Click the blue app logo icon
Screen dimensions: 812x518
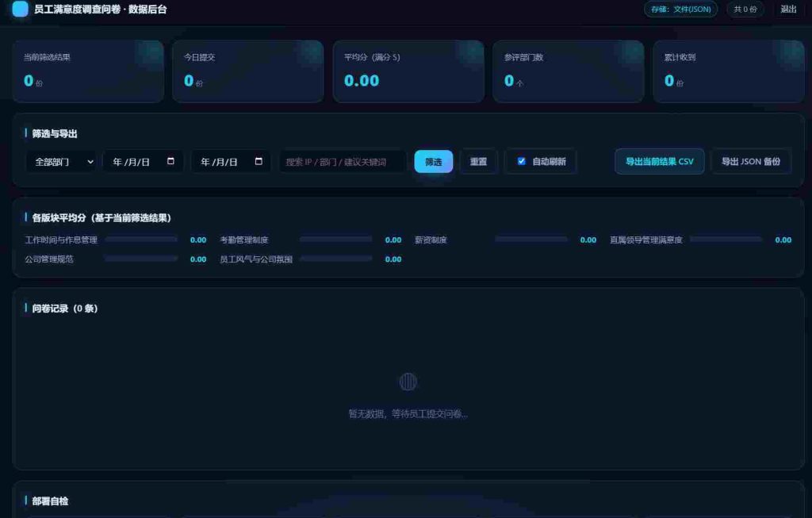pyautogui.click(x=20, y=9)
